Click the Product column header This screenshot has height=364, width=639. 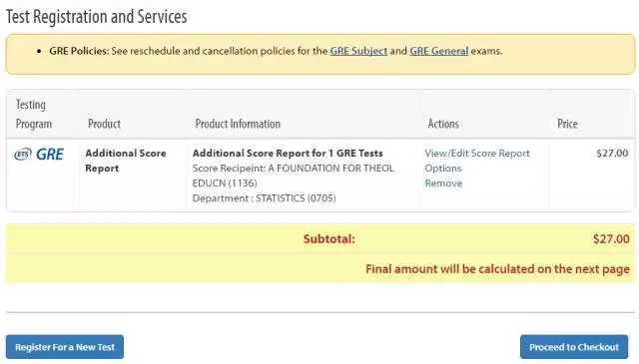104,124
